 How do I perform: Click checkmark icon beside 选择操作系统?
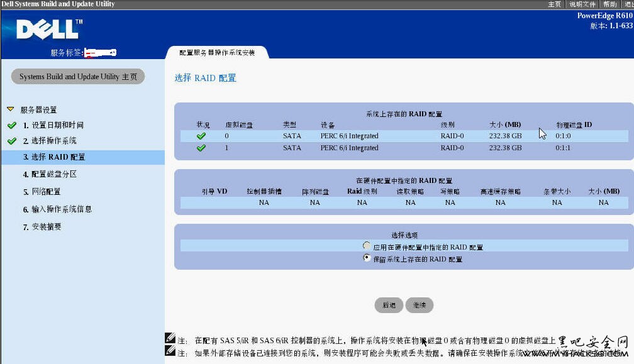click(11, 141)
